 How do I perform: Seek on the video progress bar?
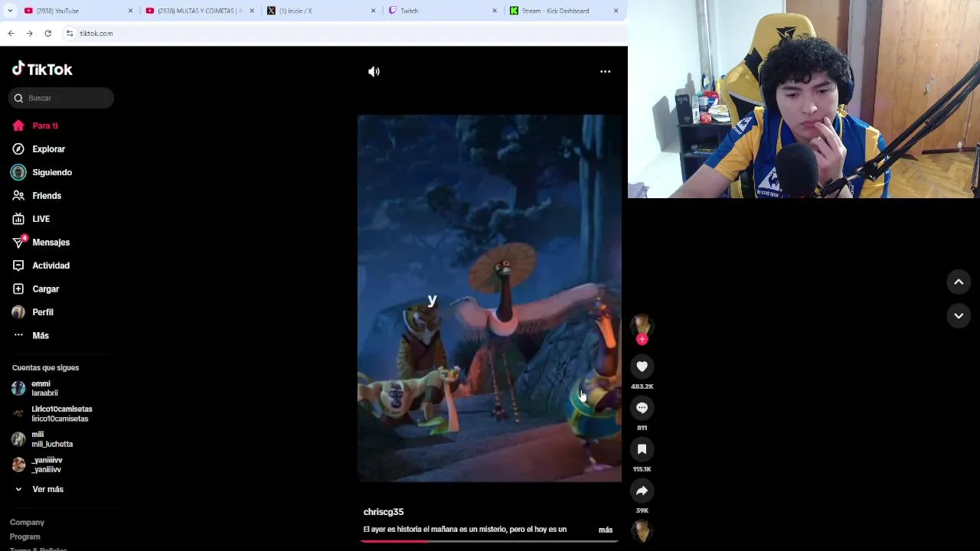pos(489,541)
